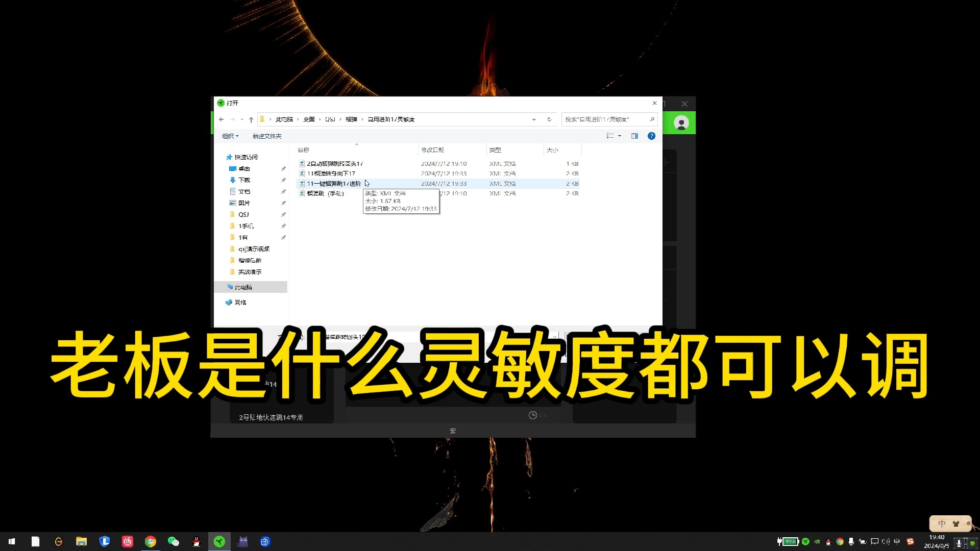Toggle the preview pane icon
The height and width of the screenshot is (551, 980).
pyautogui.click(x=634, y=136)
